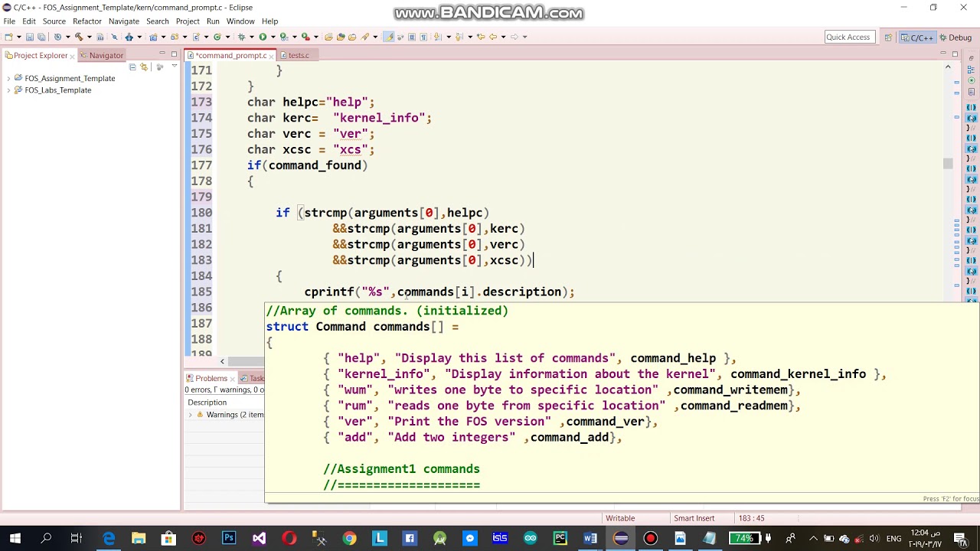Open the Refactor menu

pos(87,21)
